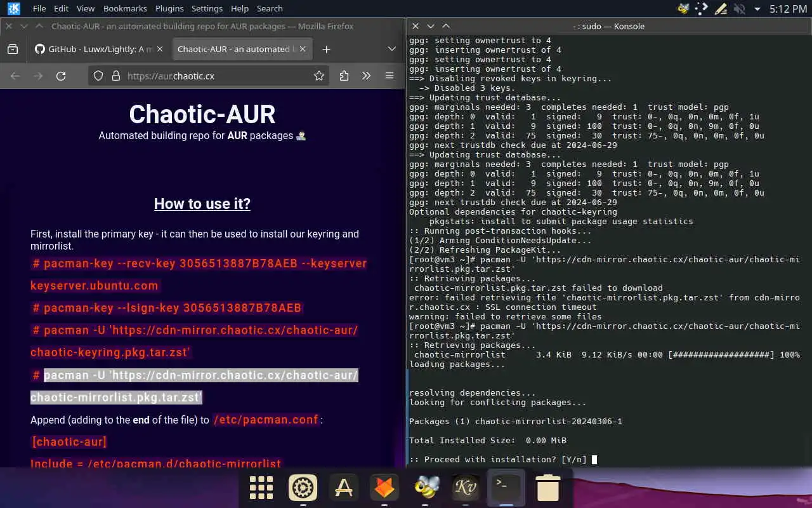This screenshot has width=812, height=508.
Task: Open the Firefox extensions puzzle icon
Action: [x=344, y=76]
